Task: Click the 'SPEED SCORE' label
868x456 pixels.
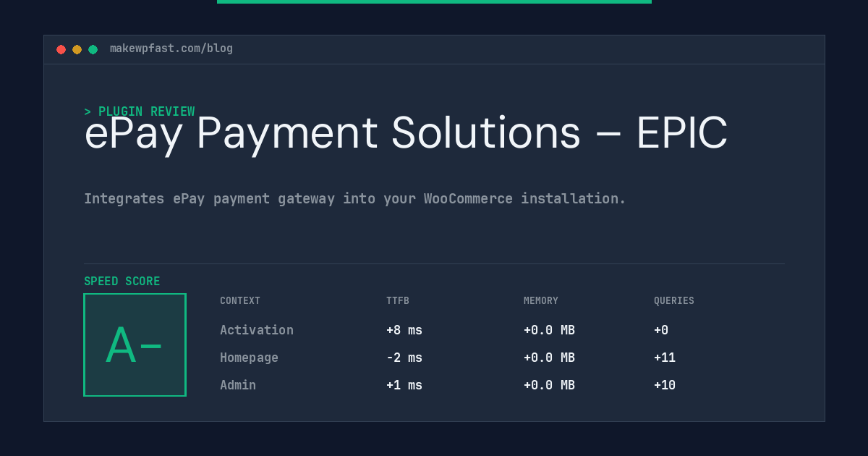Action: pyautogui.click(x=122, y=282)
